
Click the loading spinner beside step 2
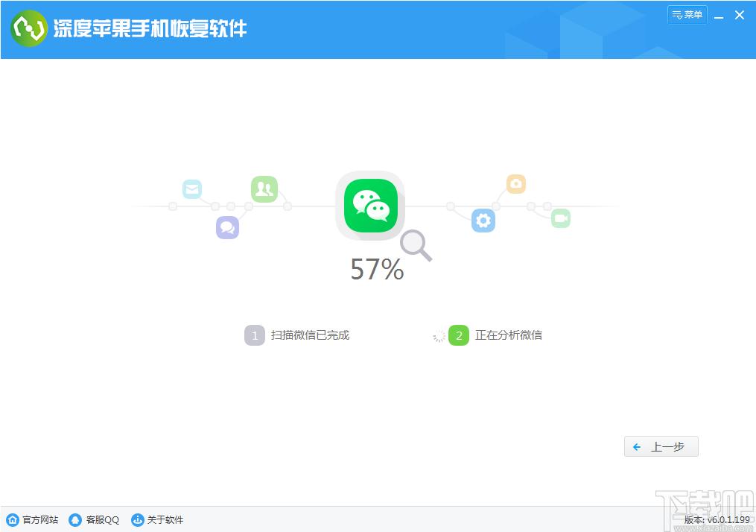(439, 336)
